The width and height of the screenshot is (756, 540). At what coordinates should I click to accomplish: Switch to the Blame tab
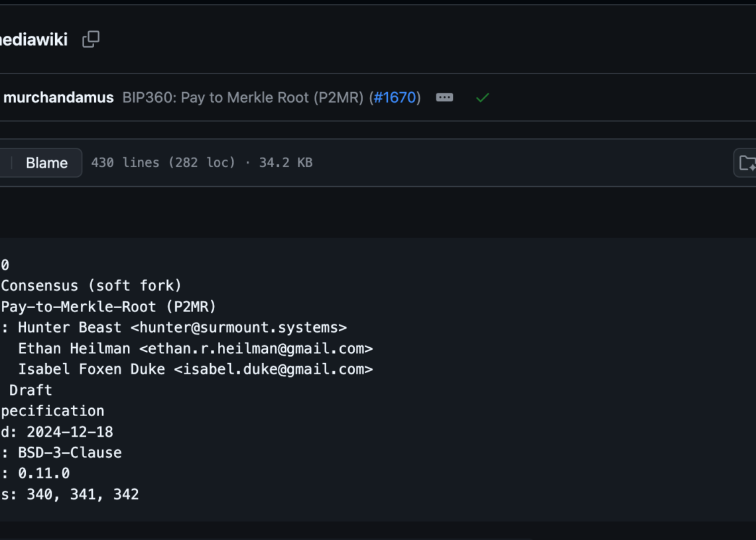coord(47,163)
